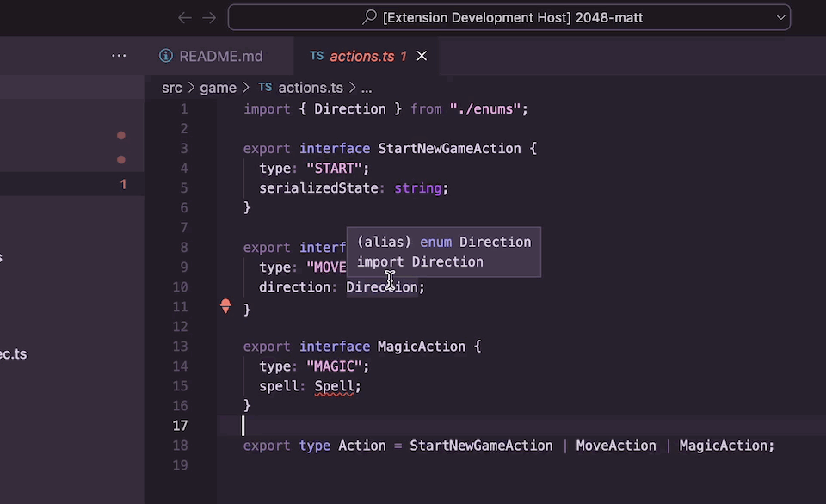Click the underlined Spell type on line 15
The width and height of the screenshot is (826, 504).
coord(334,386)
